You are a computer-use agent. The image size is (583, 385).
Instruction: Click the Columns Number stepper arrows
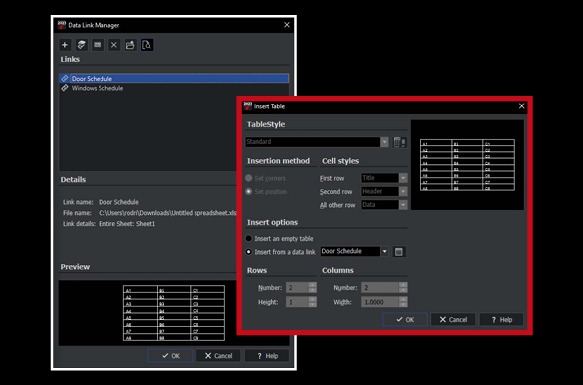point(403,288)
